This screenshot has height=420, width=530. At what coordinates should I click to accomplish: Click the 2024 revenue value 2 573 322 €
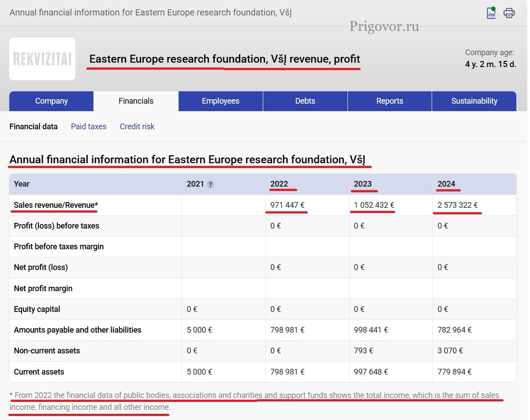(458, 205)
